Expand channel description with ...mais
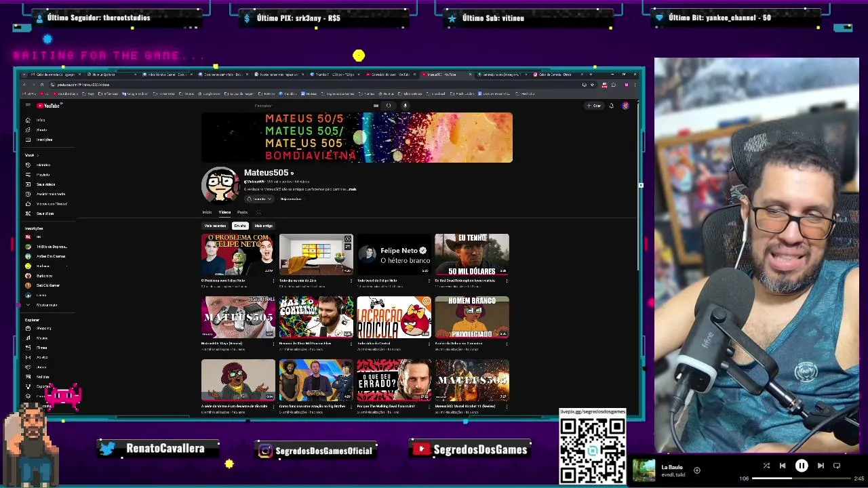 pos(351,189)
